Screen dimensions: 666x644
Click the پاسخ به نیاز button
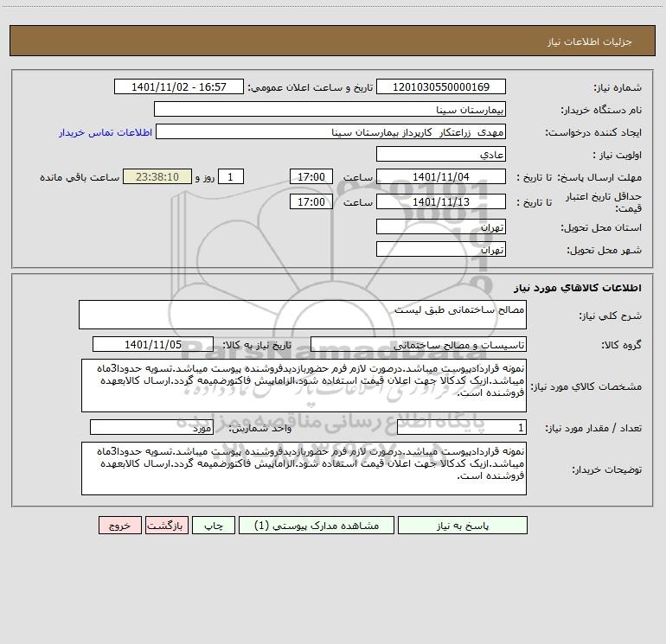pyautogui.click(x=463, y=526)
